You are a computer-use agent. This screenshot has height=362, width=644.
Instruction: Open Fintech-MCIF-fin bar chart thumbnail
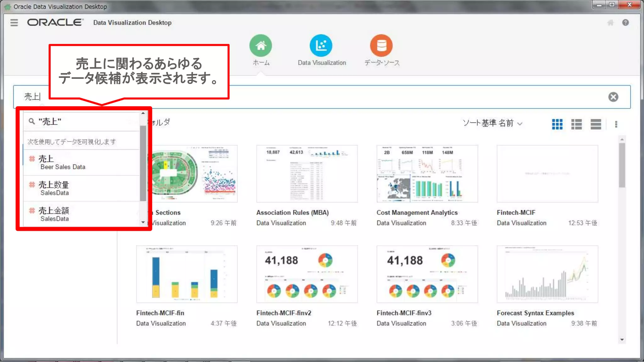pos(187,274)
